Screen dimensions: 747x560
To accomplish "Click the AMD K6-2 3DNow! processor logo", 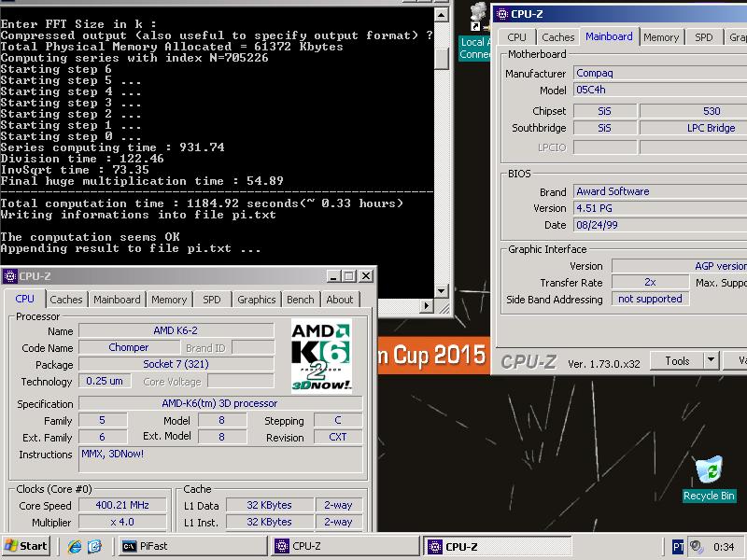I will (x=321, y=356).
